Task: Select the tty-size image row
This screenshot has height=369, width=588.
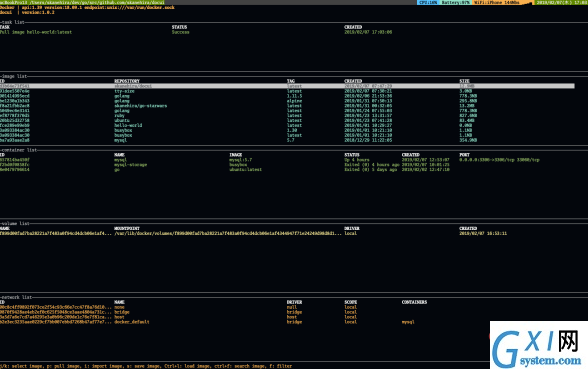Action: coord(287,91)
